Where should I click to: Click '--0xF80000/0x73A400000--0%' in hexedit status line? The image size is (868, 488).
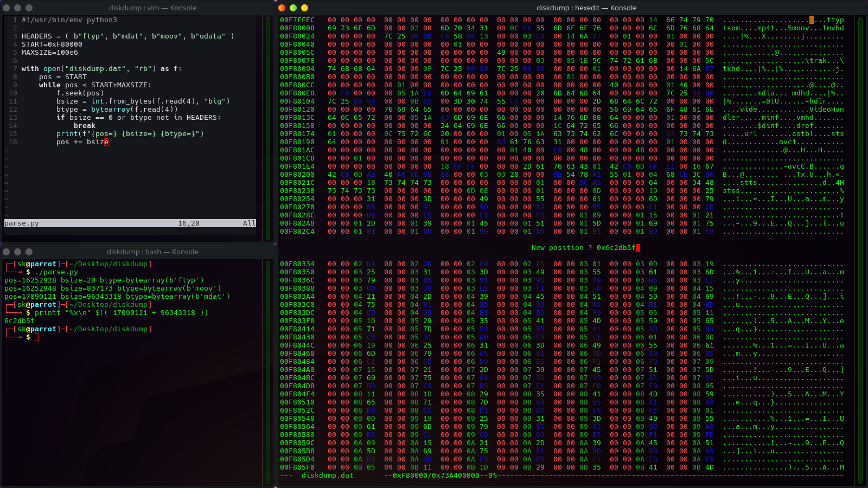point(441,476)
